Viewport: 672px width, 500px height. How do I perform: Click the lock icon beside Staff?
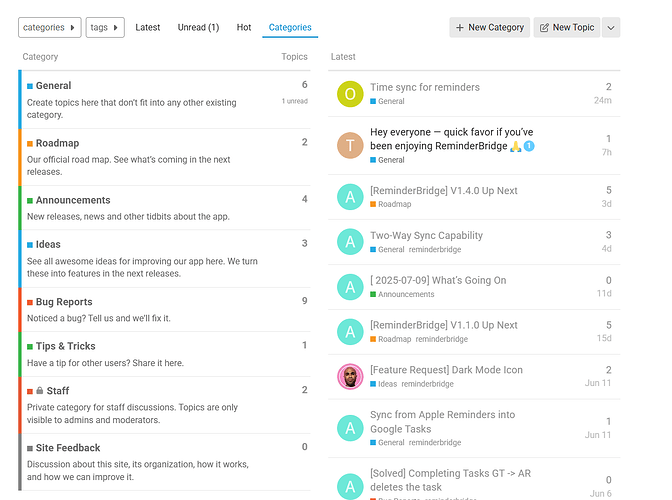[39, 390]
